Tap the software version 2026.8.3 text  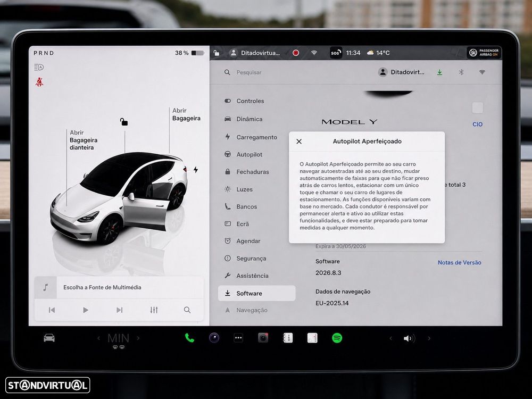point(328,273)
